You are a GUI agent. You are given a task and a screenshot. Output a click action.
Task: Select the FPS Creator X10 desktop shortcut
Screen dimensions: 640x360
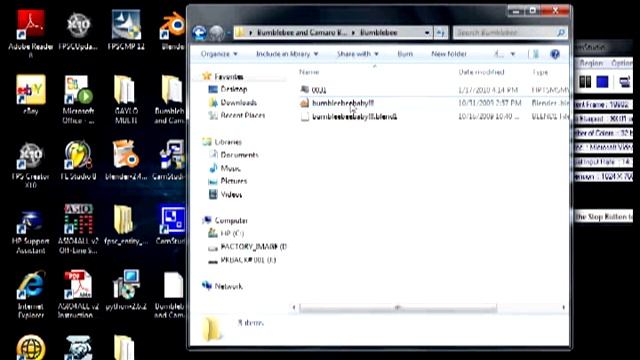click(x=31, y=165)
